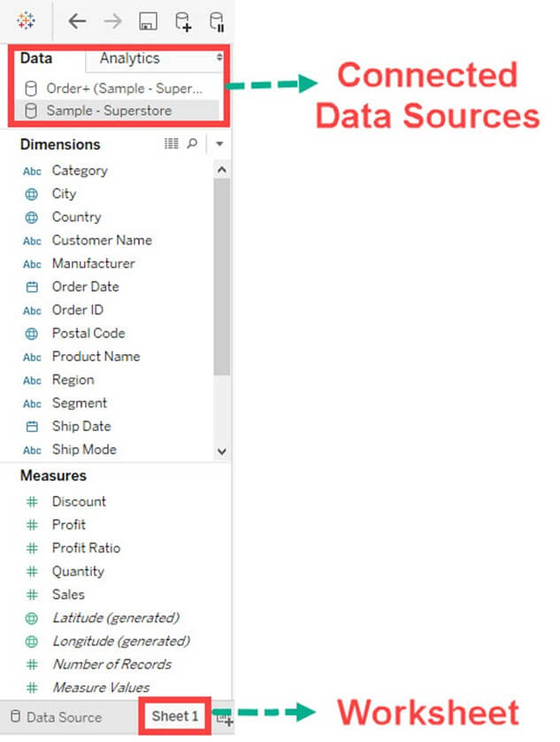Screen dimensions: 560x742
Task: Switch to the Analytics tab
Action: point(129,58)
